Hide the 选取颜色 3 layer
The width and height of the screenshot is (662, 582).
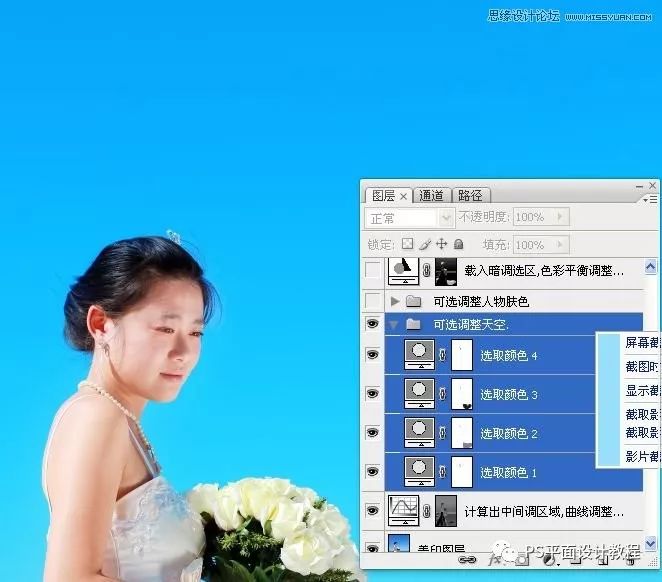click(x=372, y=393)
